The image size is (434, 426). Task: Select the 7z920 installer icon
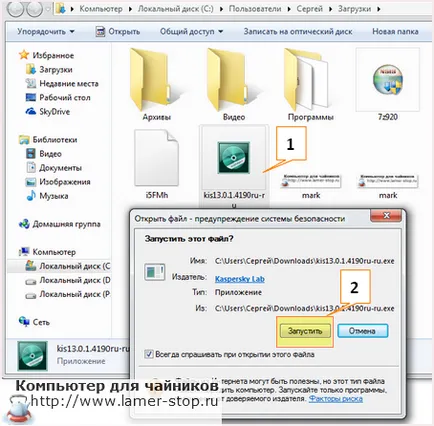388,79
